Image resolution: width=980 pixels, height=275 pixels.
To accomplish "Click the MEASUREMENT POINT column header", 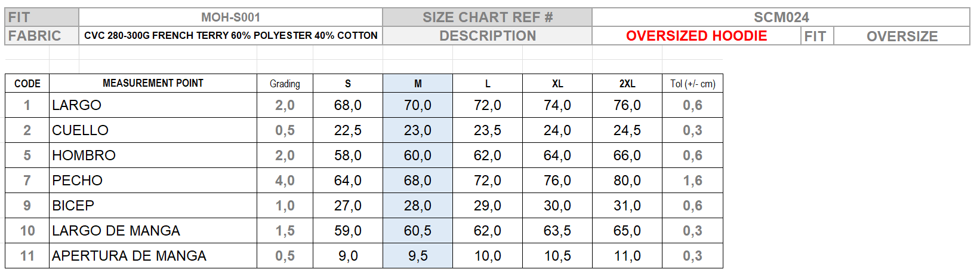I will coord(153,83).
